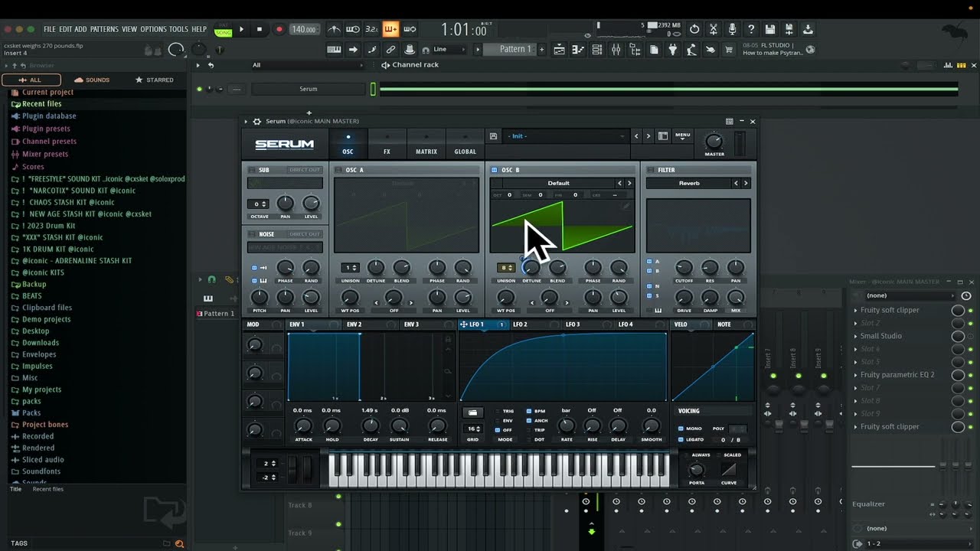Viewport: 980px width, 551px height.
Task: Click the metronome icon
Action: click(335, 29)
